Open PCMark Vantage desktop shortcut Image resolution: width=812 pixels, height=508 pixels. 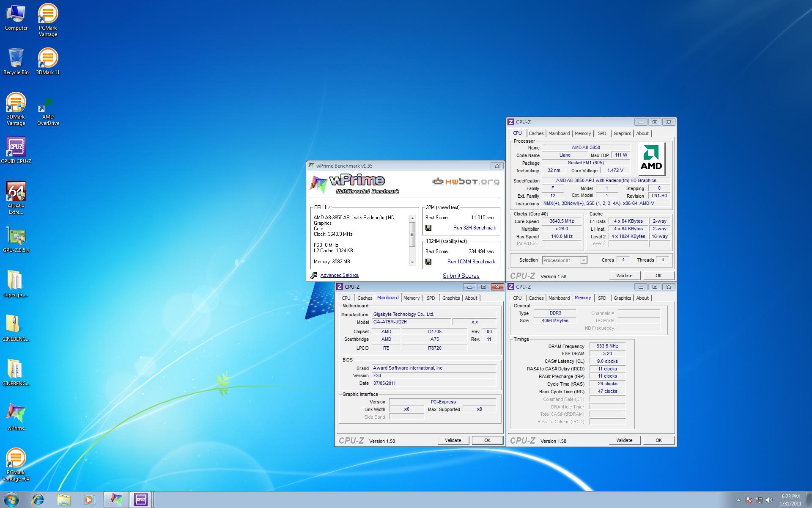48,20
